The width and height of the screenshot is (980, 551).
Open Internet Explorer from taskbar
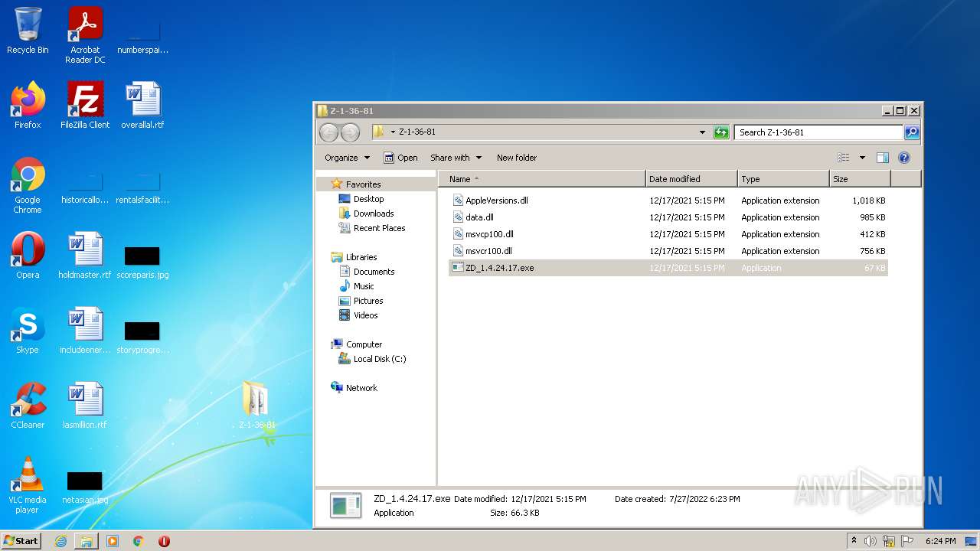coord(61,541)
